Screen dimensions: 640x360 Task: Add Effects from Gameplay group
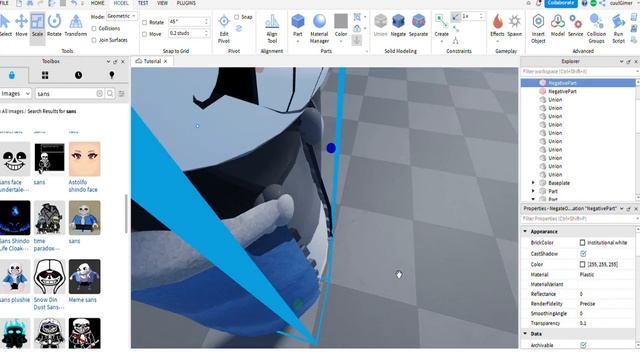(x=497, y=25)
